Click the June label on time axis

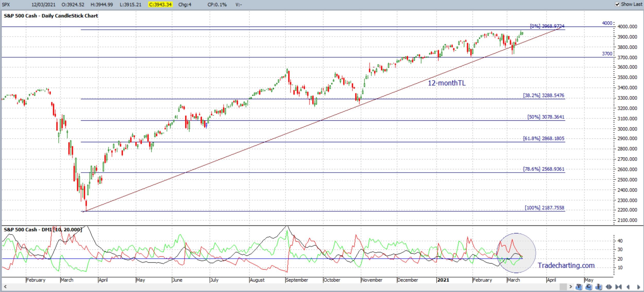tap(177, 280)
